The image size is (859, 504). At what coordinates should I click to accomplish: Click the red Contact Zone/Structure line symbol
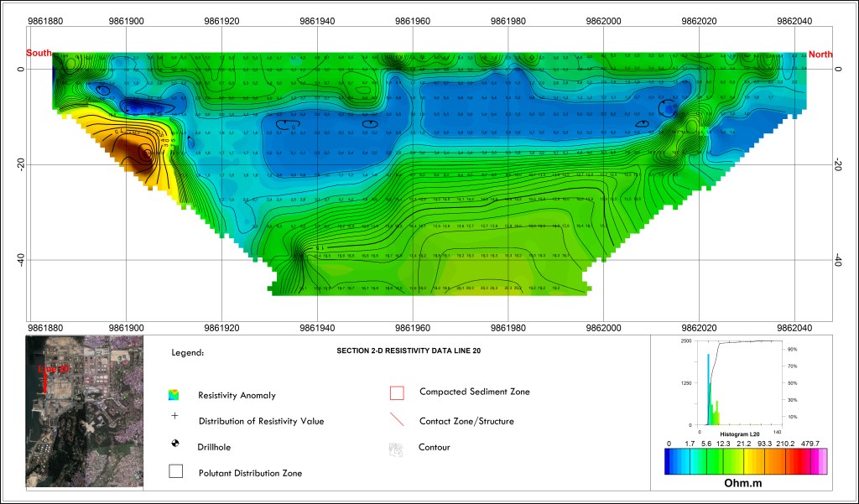[398, 420]
